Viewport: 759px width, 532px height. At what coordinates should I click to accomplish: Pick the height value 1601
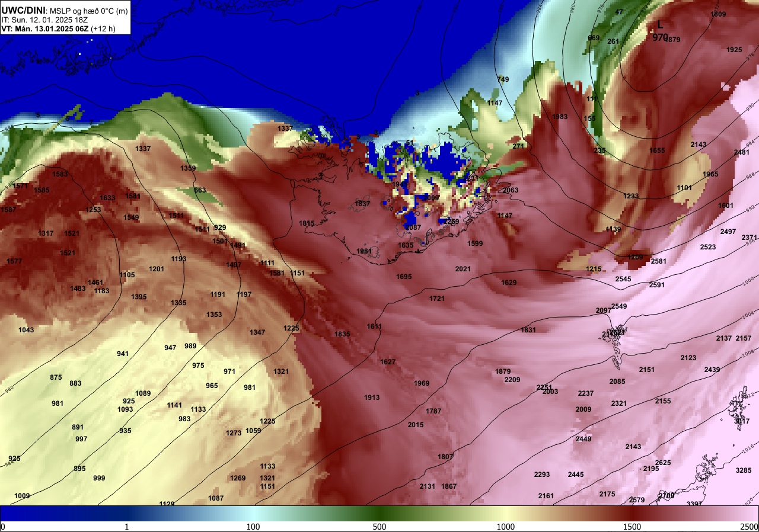[726, 206]
